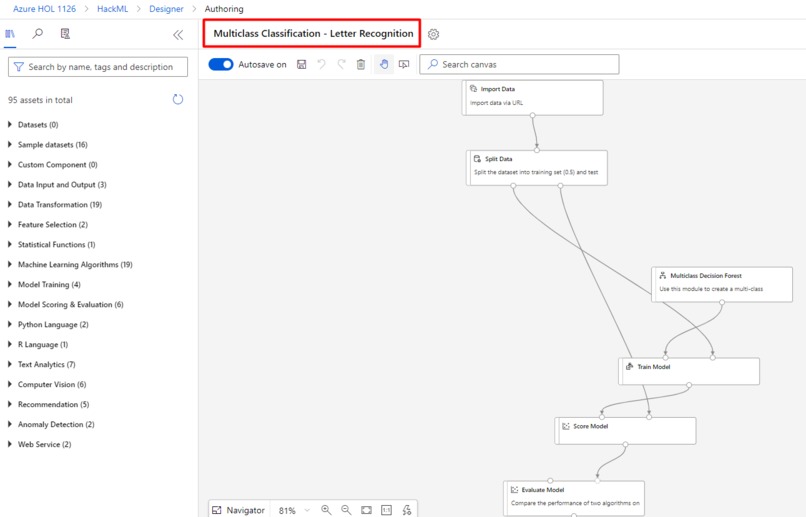This screenshot has width=806, height=517.
Task: Select the canvas selection pointer tool
Action: [404, 64]
